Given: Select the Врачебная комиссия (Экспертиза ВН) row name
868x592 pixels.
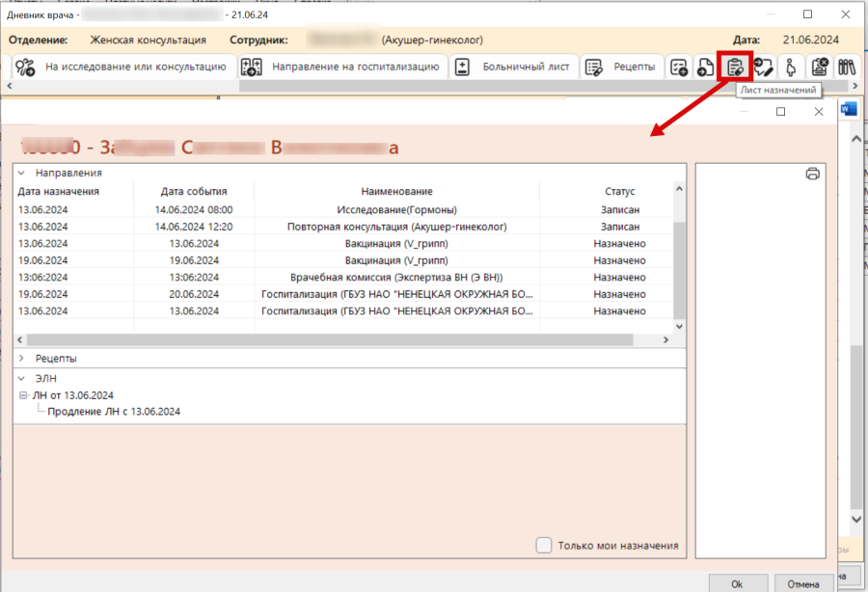Looking at the screenshot, I should point(397,277).
